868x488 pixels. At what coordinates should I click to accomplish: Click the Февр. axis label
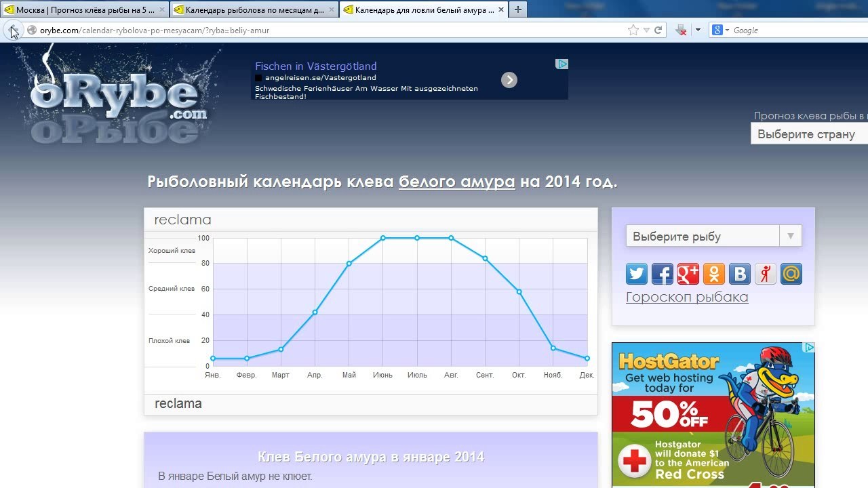[247, 375]
